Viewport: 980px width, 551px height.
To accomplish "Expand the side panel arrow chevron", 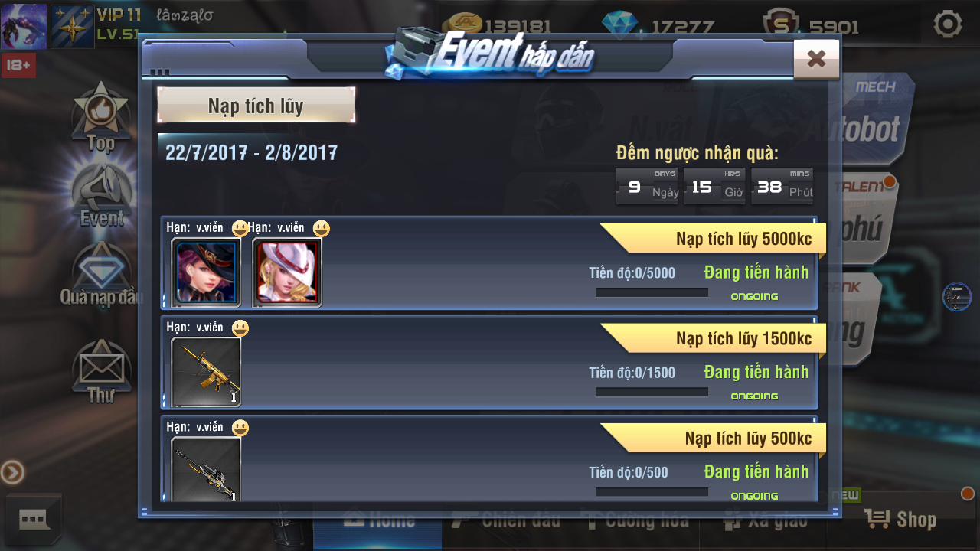I will point(12,473).
